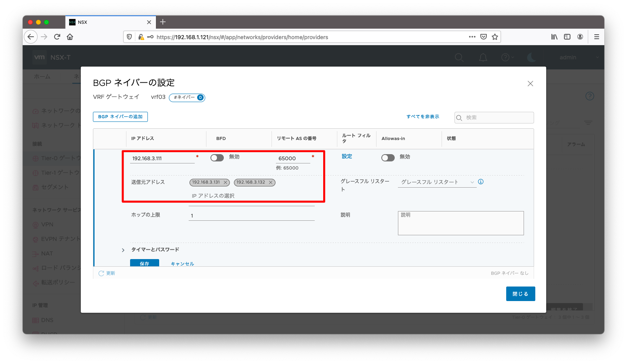
Task: Open the NSX-T help question icon
Action: click(505, 57)
